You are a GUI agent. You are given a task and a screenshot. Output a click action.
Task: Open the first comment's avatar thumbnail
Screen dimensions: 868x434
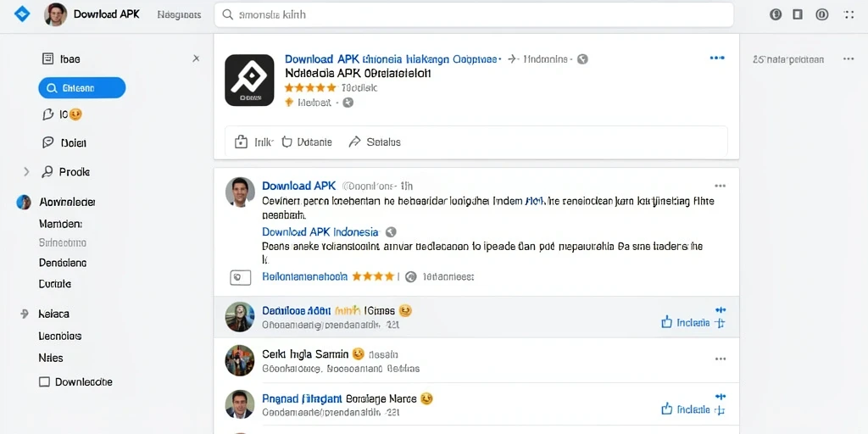click(x=240, y=317)
